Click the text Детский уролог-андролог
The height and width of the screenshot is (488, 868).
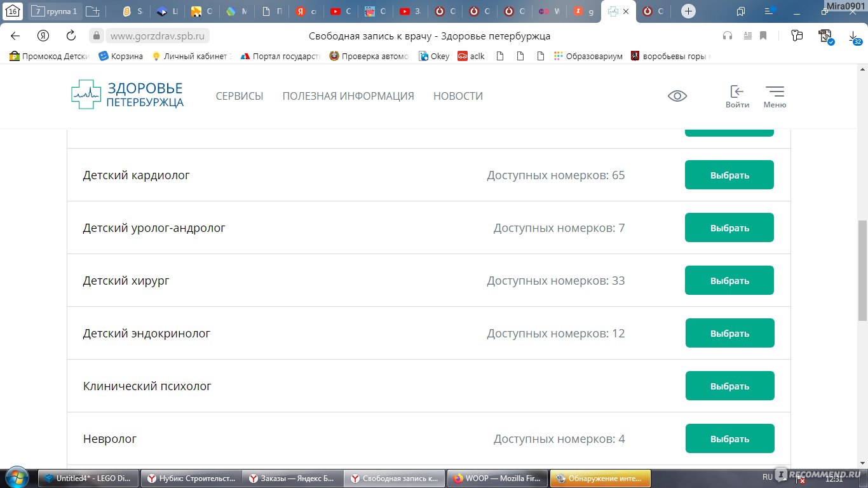click(154, 227)
